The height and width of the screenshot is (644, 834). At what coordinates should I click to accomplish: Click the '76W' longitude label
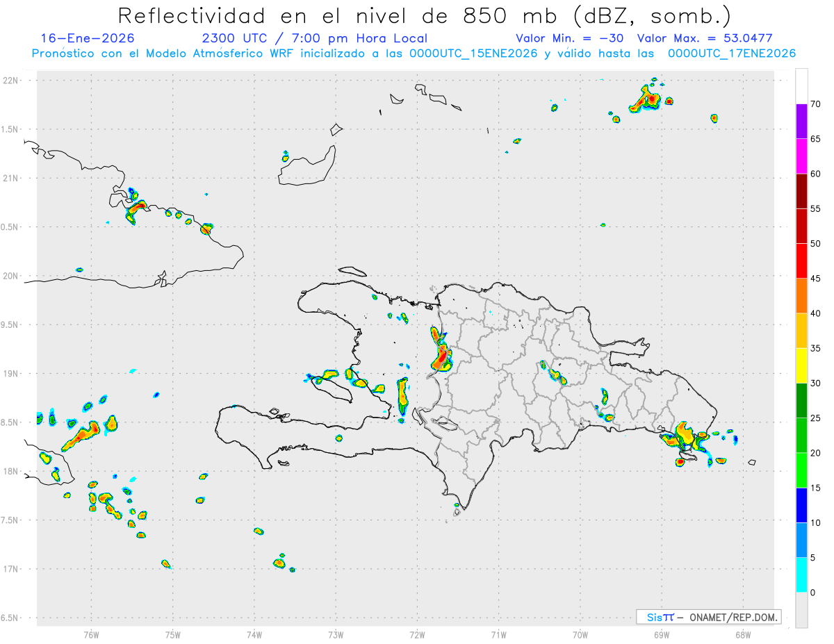click(91, 635)
